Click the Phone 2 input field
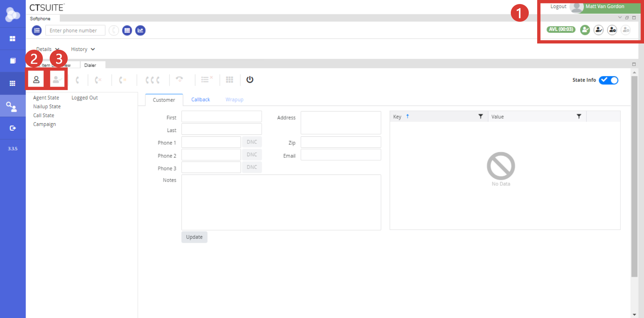 [x=211, y=155]
